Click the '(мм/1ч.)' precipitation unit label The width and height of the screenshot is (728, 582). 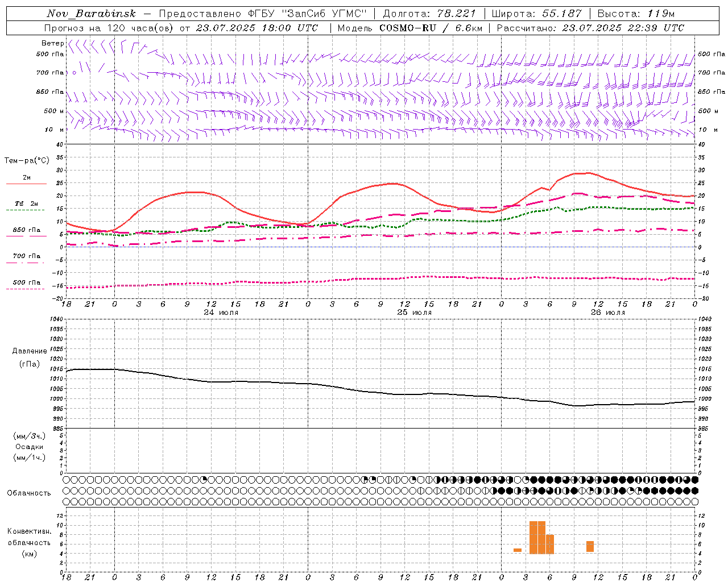click(x=30, y=458)
